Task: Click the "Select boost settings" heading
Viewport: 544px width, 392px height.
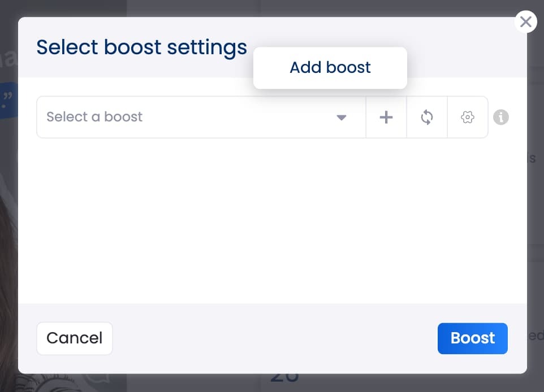Action: click(x=141, y=47)
